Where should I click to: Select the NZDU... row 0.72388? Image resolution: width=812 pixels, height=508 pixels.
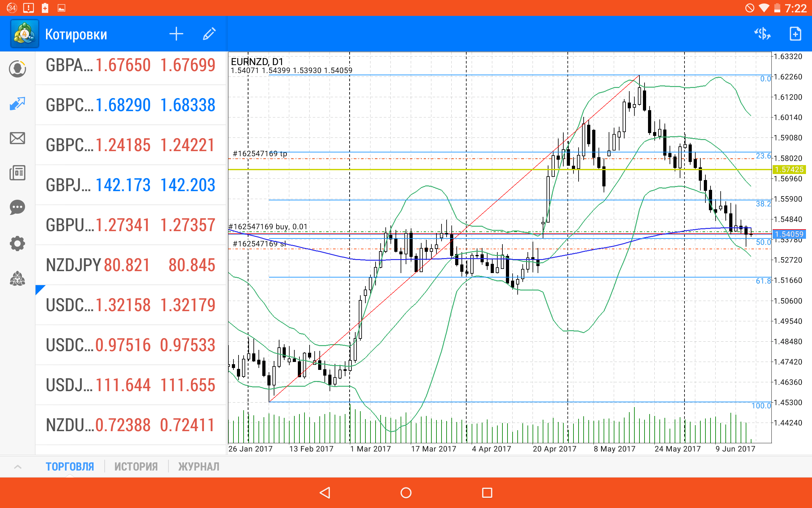click(x=131, y=425)
